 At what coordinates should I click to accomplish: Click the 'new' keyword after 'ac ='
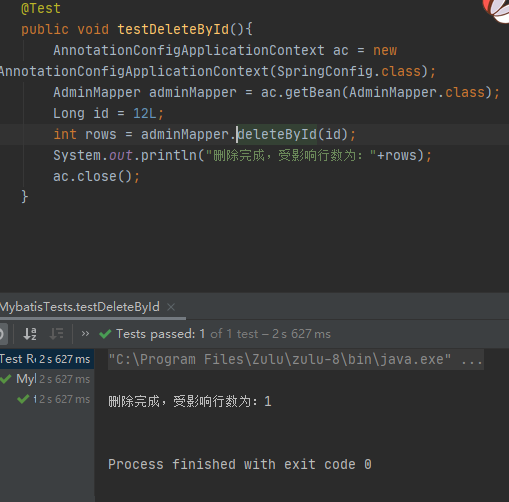385,51
